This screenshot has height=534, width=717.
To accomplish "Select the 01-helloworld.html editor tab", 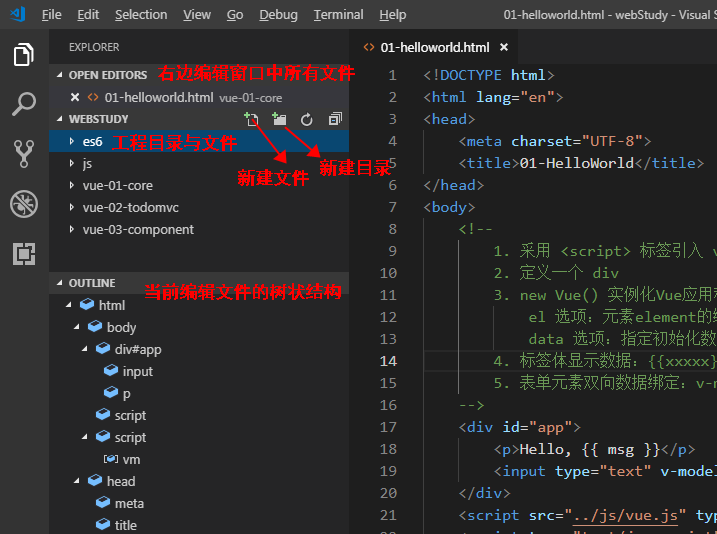I will (x=434, y=47).
